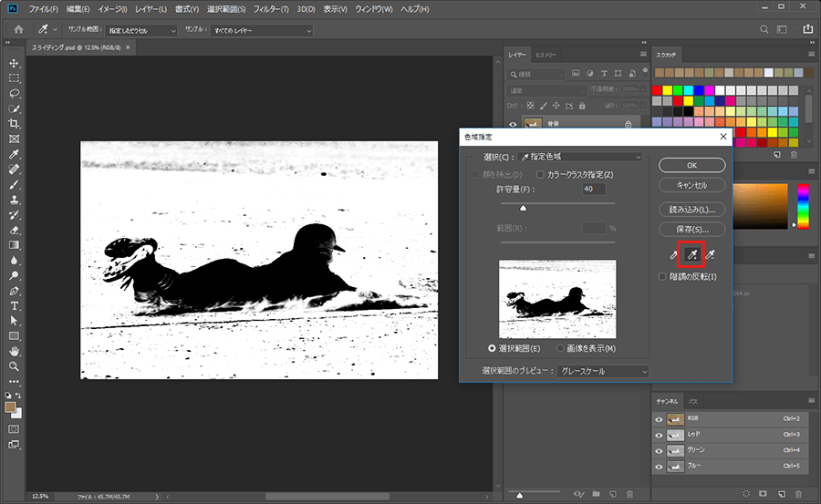The height and width of the screenshot is (504, 821).
Task: Switch to the ヒストリー tab
Action: (546, 55)
